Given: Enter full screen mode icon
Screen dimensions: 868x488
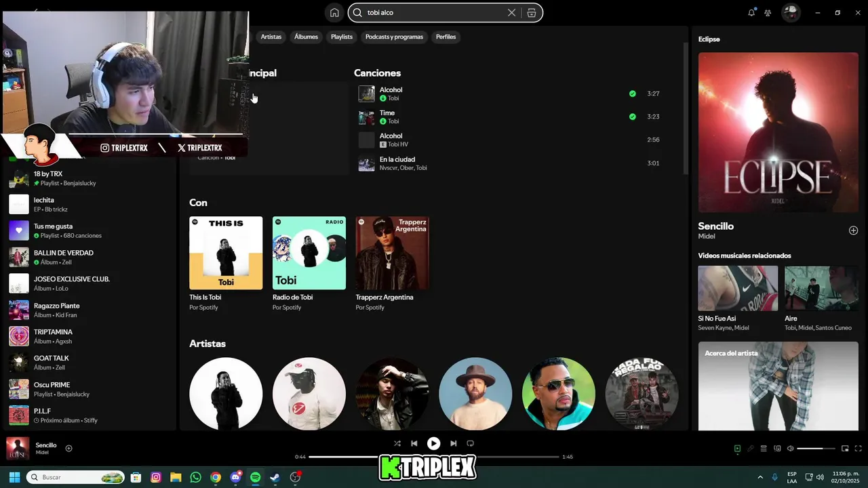Looking at the screenshot, I should 859,448.
